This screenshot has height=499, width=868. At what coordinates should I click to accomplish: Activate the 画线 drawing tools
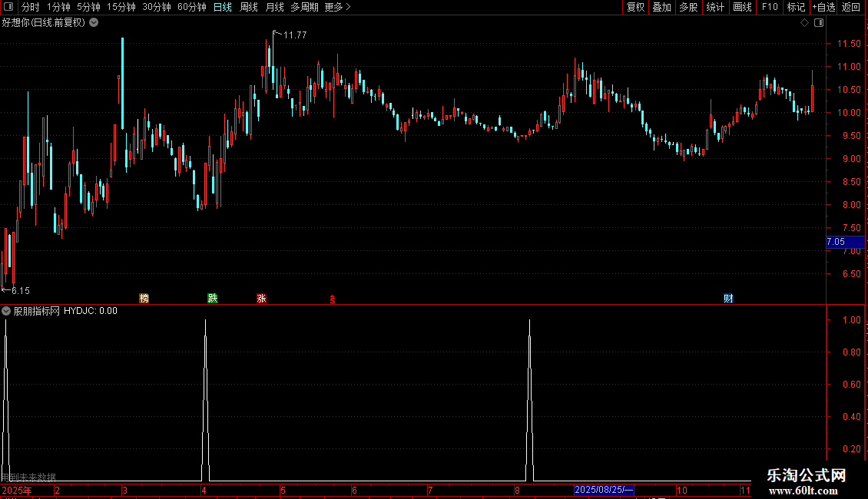click(742, 7)
